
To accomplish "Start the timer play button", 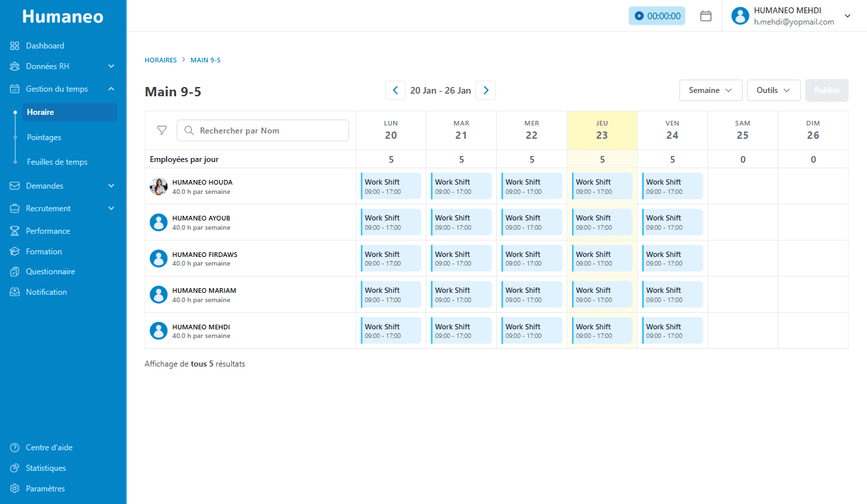I will [639, 16].
